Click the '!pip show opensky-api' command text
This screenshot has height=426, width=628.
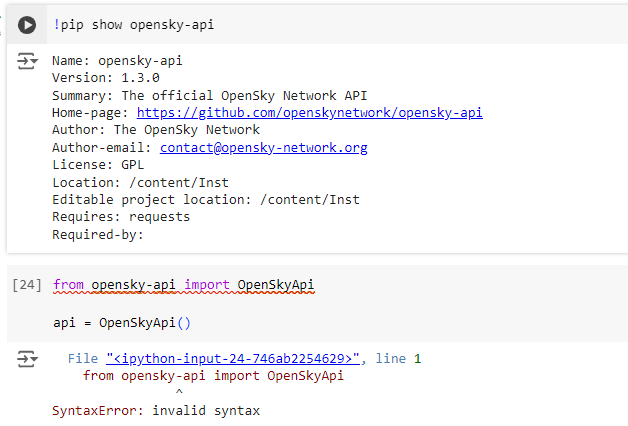point(134,25)
